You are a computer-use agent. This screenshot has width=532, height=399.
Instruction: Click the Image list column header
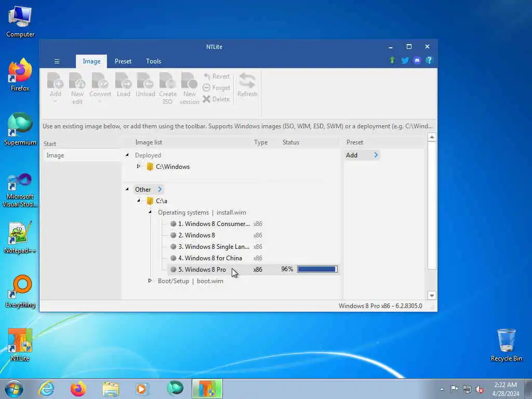coord(149,142)
